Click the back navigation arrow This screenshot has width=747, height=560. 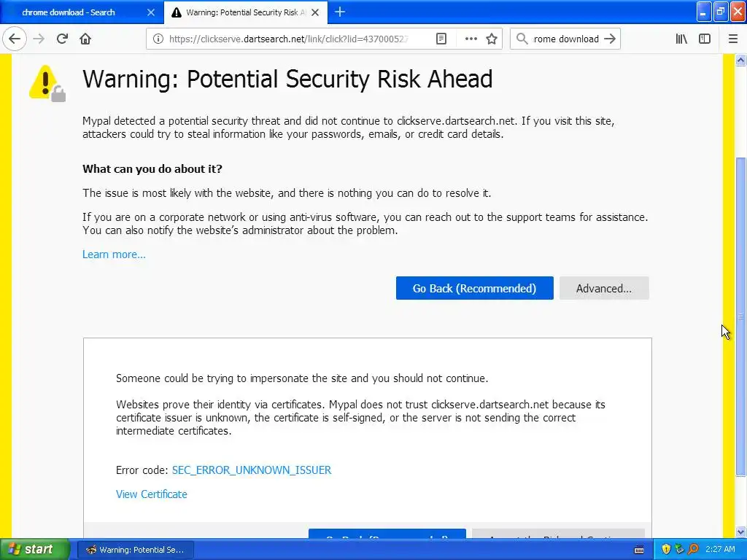click(15, 39)
